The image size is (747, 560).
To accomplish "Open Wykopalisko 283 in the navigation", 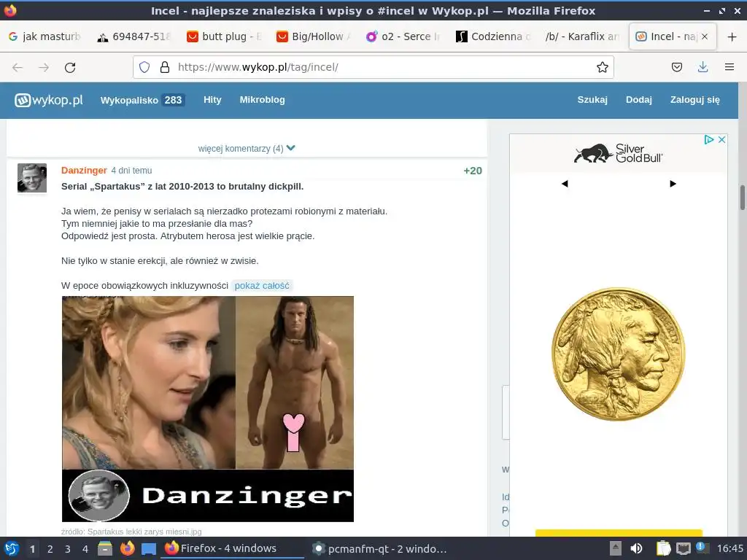I will click(x=142, y=100).
